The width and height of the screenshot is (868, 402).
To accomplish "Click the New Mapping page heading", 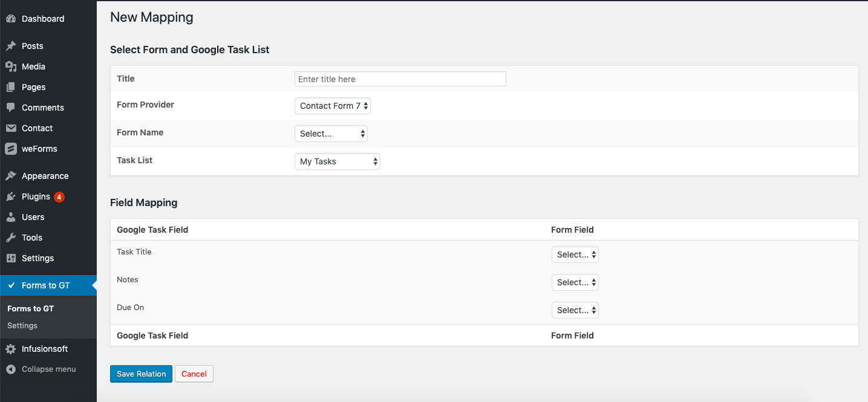I will pyautogui.click(x=152, y=18).
